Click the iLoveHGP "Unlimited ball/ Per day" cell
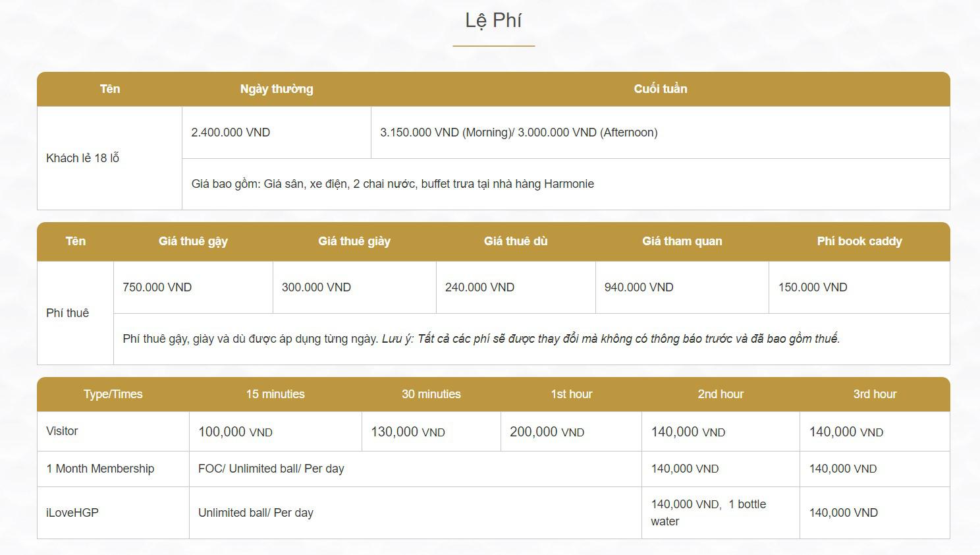Screen dimensions: 980x555 pyautogui.click(x=256, y=513)
